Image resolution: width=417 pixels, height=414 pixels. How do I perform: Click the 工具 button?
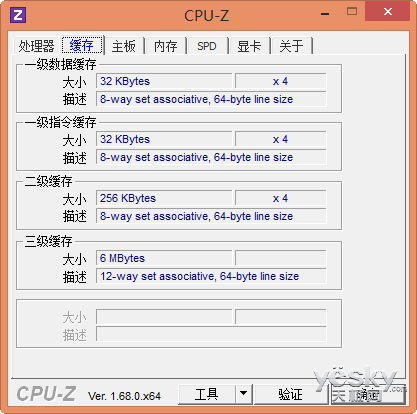207,394
